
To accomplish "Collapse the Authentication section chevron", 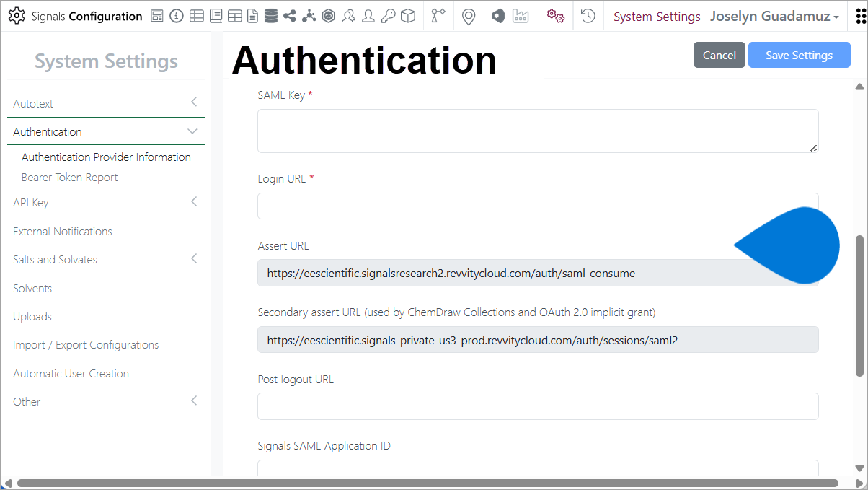I will point(192,131).
